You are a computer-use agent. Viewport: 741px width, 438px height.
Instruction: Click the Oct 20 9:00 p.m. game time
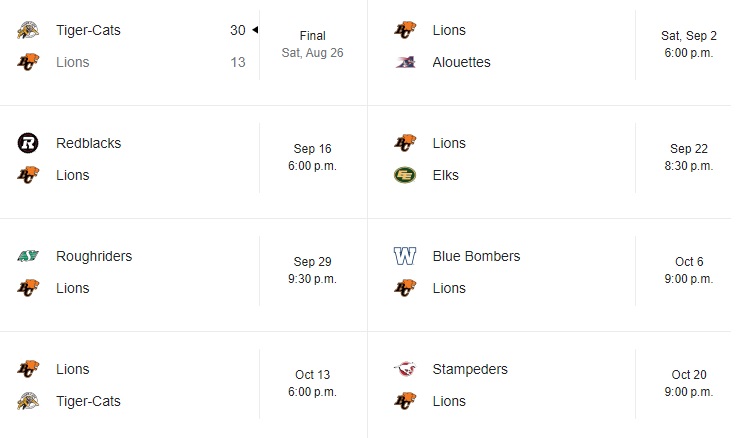689,384
